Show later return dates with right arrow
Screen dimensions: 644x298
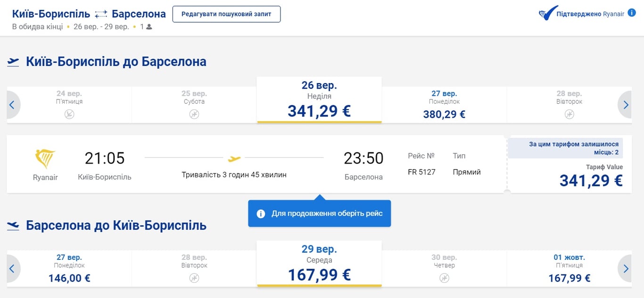click(626, 269)
